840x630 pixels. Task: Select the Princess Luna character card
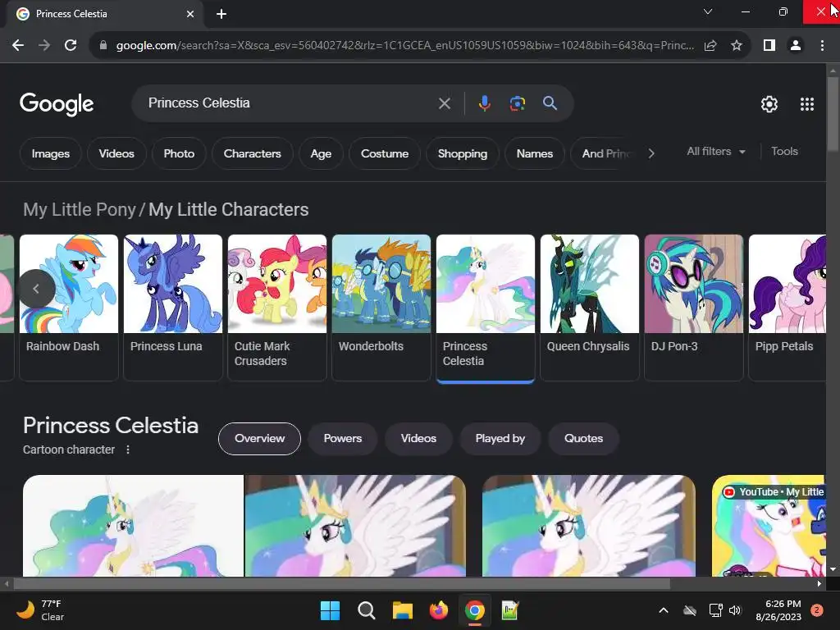172,307
